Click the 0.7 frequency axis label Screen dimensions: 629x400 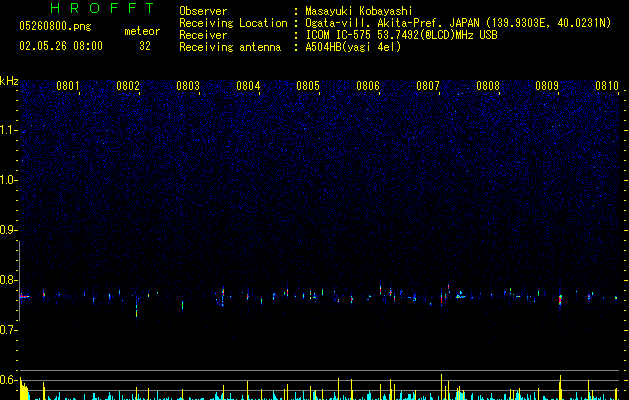8,330
